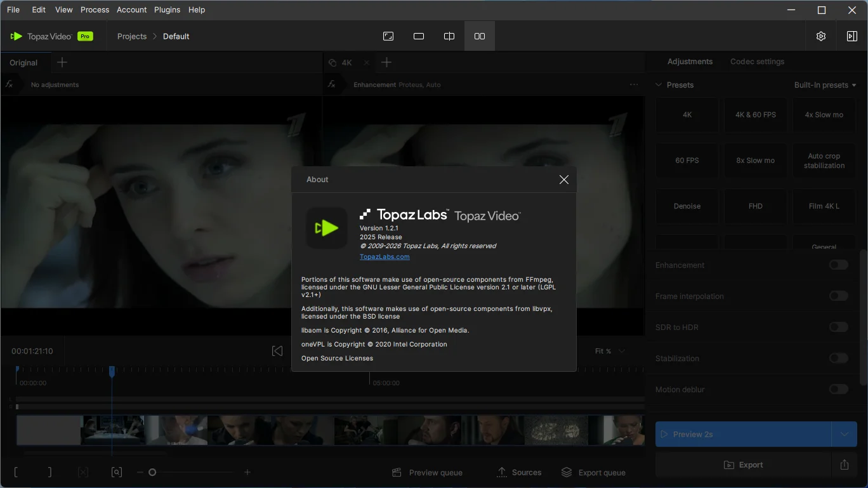Close the About dialog
This screenshot has height=488, width=868.
pos(563,180)
